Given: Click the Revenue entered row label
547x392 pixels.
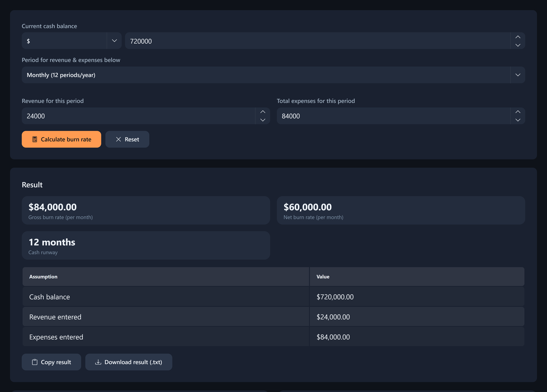Looking at the screenshot, I should [x=55, y=317].
